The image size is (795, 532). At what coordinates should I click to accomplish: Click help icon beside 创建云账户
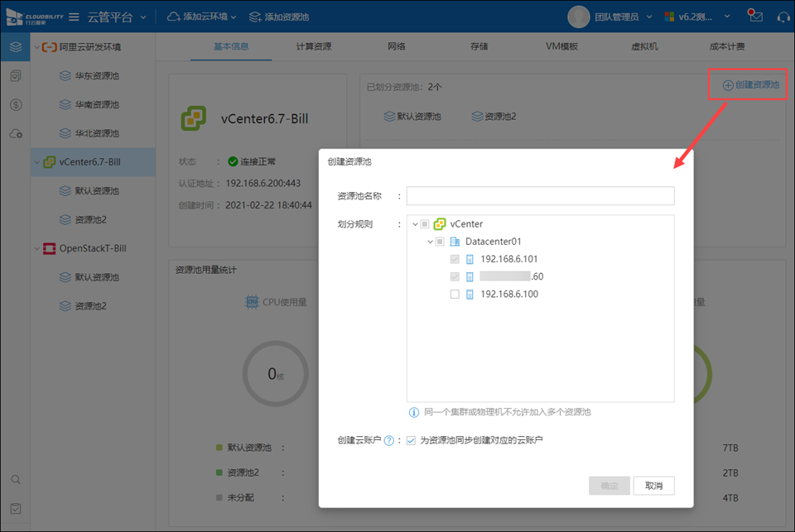[388, 441]
